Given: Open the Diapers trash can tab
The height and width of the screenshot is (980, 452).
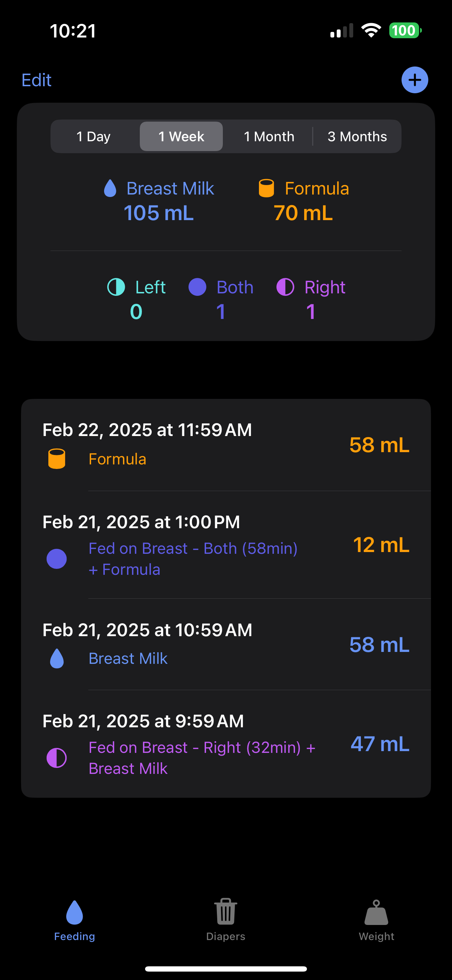Looking at the screenshot, I should tap(226, 918).
